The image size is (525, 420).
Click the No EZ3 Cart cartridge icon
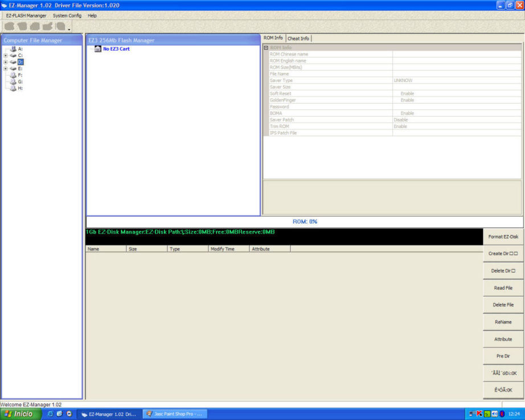tap(98, 49)
